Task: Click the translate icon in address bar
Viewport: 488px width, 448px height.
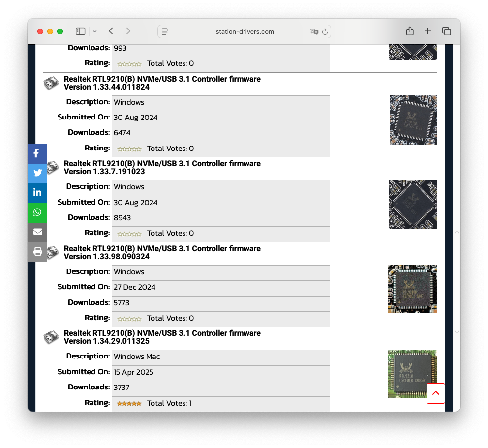Action: tap(313, 31)
